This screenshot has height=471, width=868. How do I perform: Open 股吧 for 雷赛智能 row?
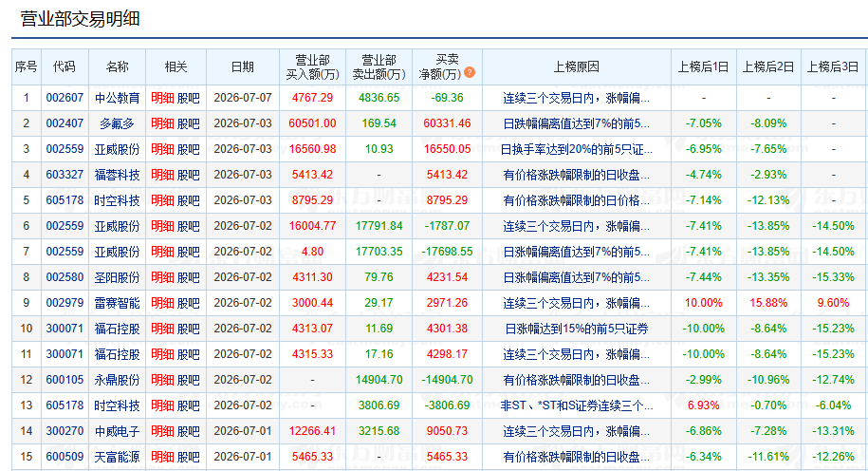click(188, 303)
